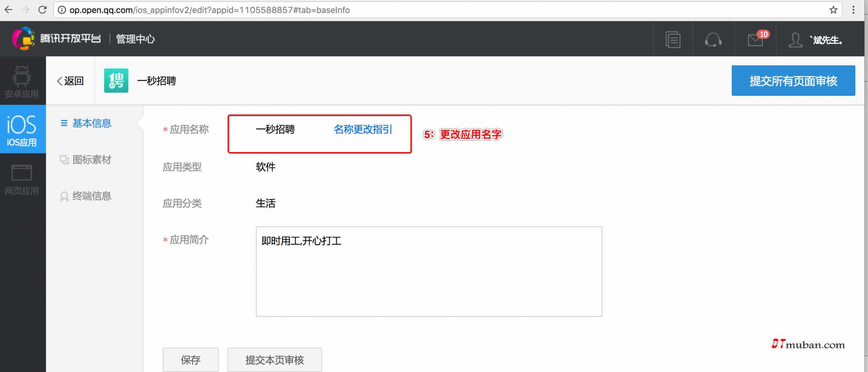Select the iOS应用 sidebar icon
This screenshot has height=372, width=868.
pos(22,129)
